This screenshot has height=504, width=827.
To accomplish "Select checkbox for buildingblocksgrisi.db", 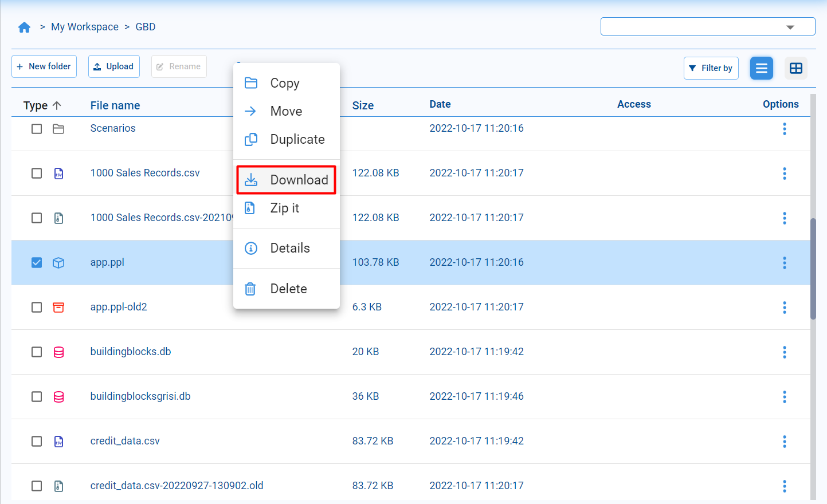I will point(37,397).
